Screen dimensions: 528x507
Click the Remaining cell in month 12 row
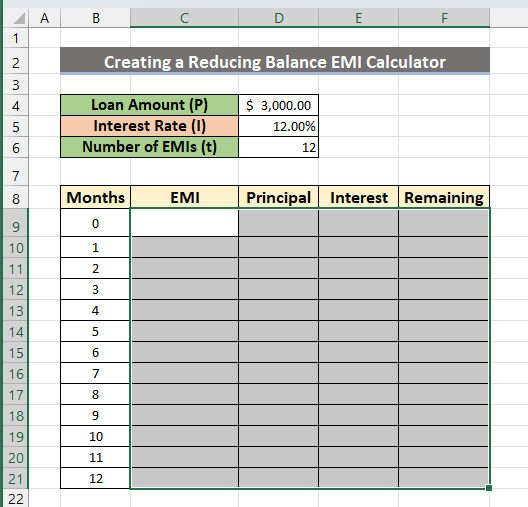click(444, 478)
